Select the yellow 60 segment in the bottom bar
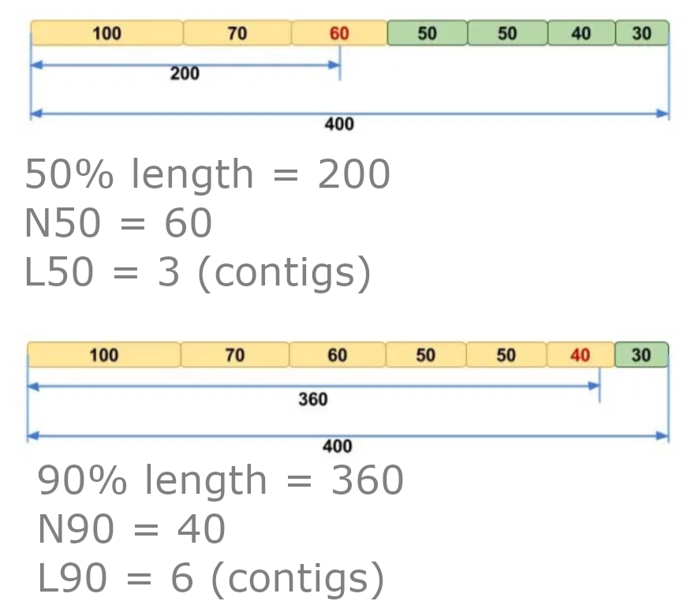The height and width of the screenshot is (616, 691). pos(337,355)
